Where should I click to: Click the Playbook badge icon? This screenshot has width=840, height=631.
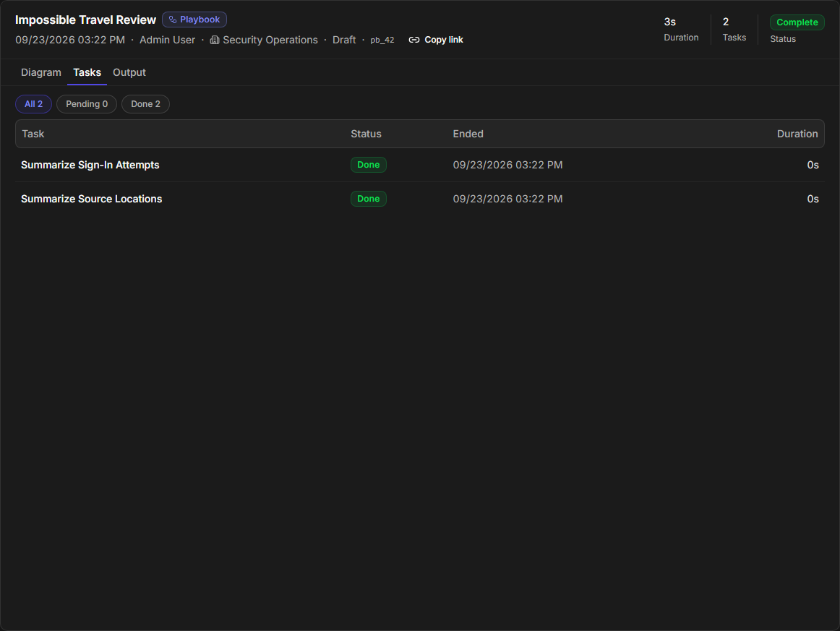(173, 20)
